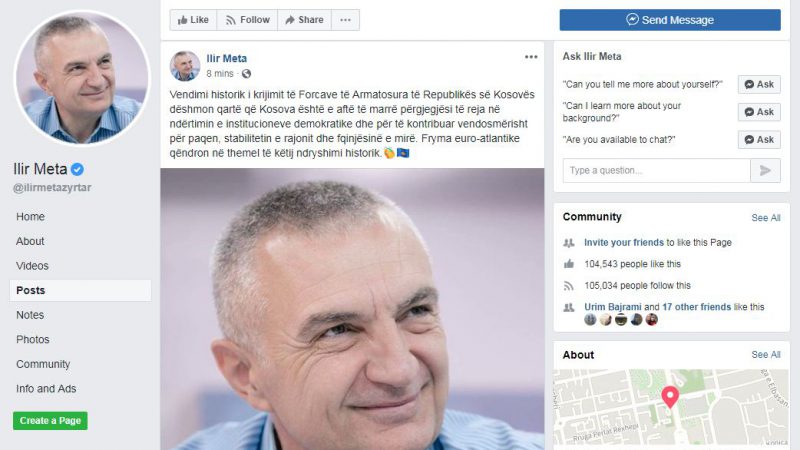Click the Type a question input field
Screen dimensions: 800x450
(x=657, y=170)
